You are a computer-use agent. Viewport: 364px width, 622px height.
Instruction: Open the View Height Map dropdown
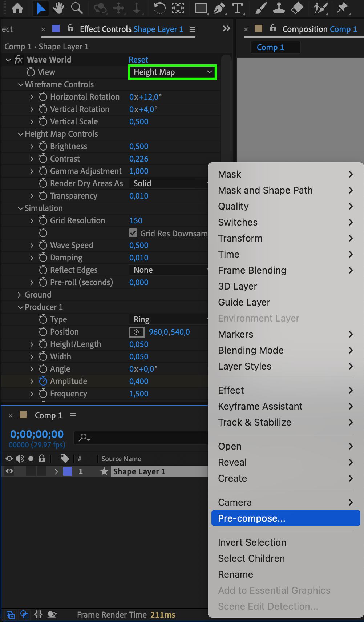tap(173, 72)
